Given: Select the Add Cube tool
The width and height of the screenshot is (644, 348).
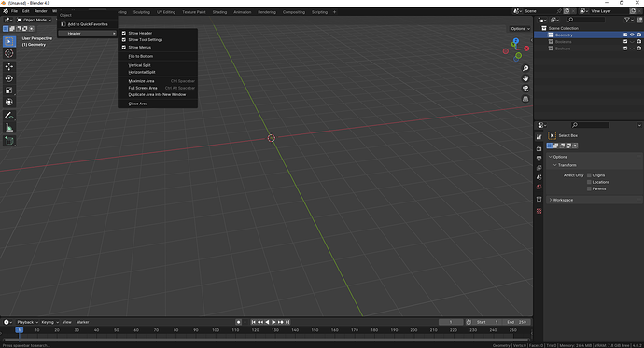Looking at the screenshot, I should pos(9,141).
